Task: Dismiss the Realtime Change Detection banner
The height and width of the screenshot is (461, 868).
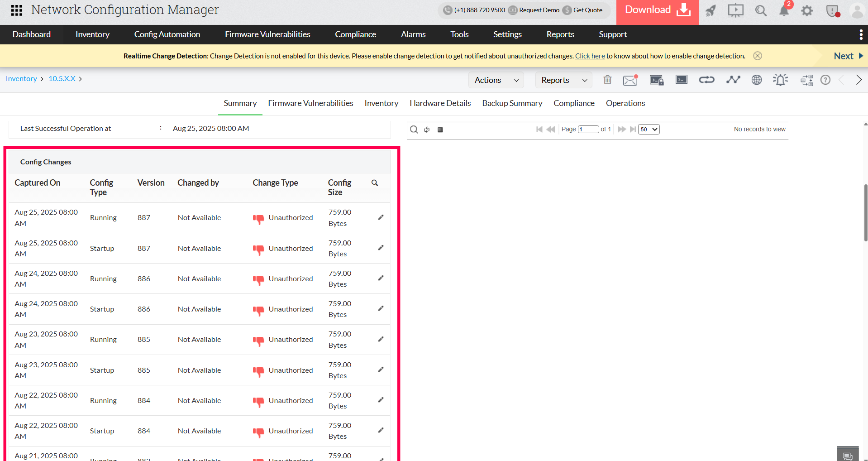Action: point(758,56)
